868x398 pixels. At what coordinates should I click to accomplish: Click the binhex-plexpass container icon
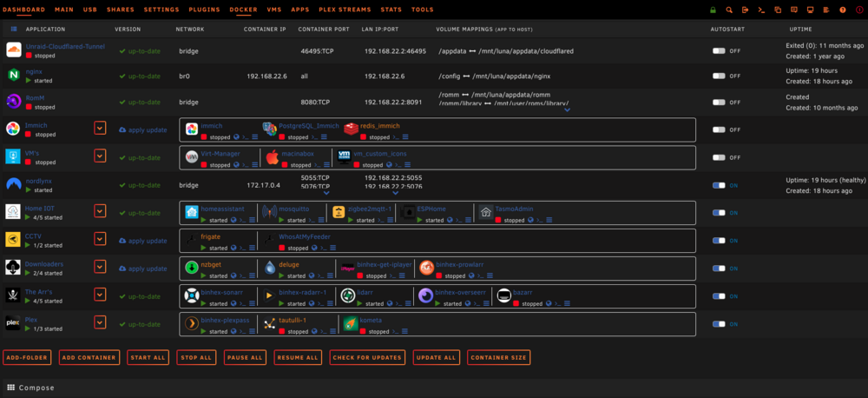tap(192, 323)
